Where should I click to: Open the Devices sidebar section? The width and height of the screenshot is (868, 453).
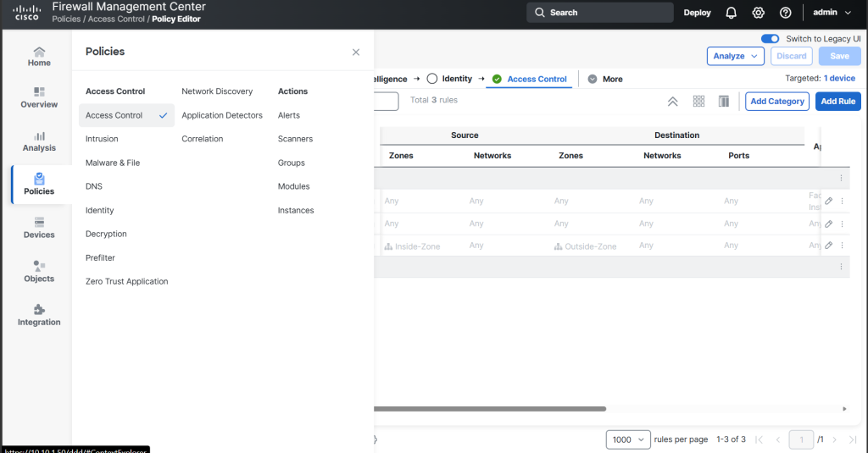click(39, 228)
